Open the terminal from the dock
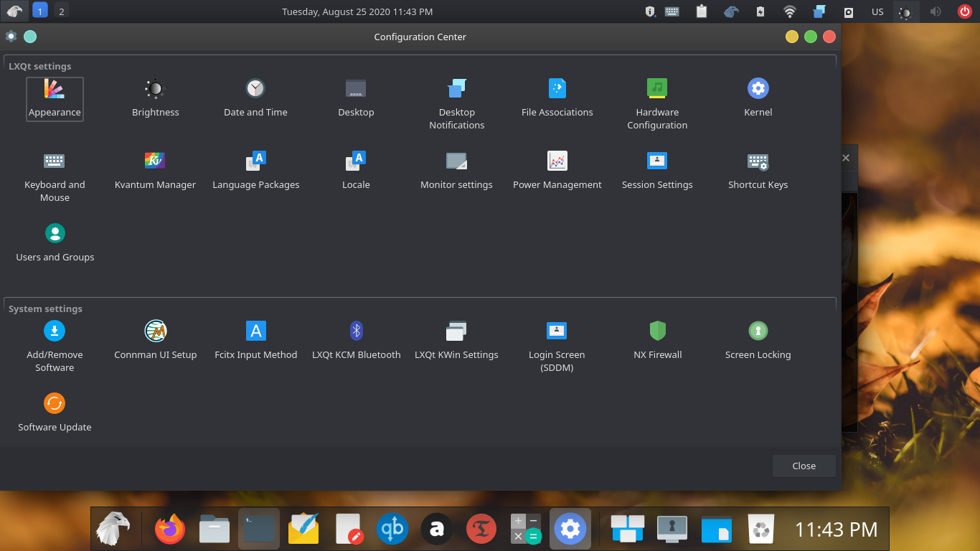Screen dimensions: 980x551 259,529
